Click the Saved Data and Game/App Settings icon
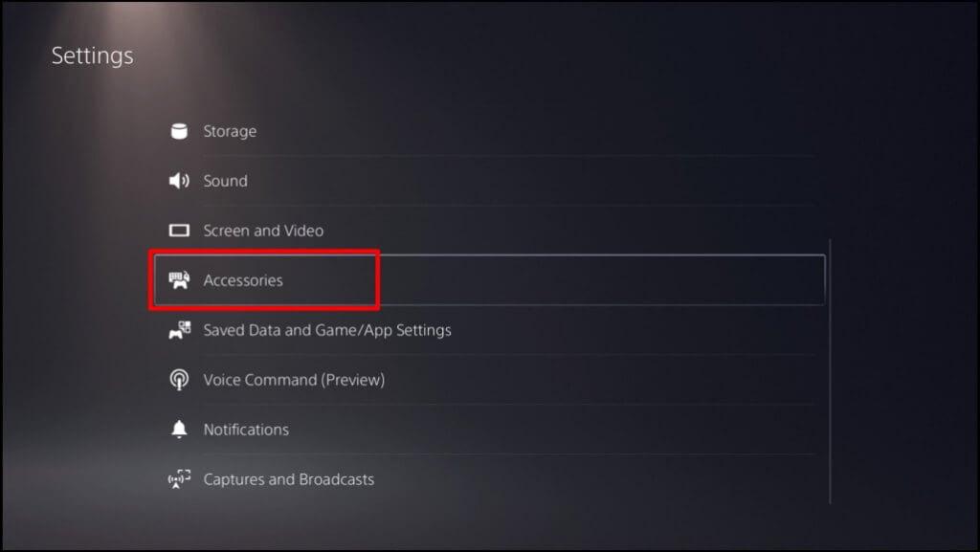The height and width of the screenshot is (552, 980). click(179, 330)
